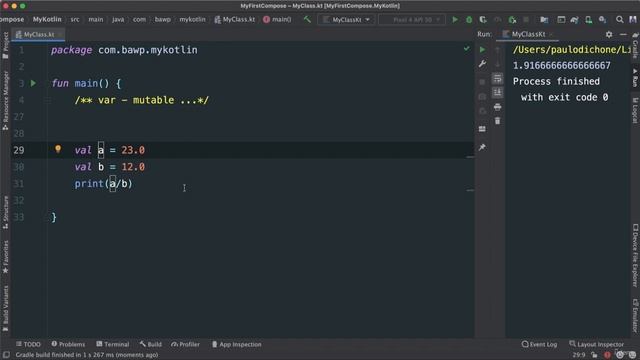Toggle scroll to end in Run console
The width and height of the screenshot is (640, 360).
coord(497,93)
